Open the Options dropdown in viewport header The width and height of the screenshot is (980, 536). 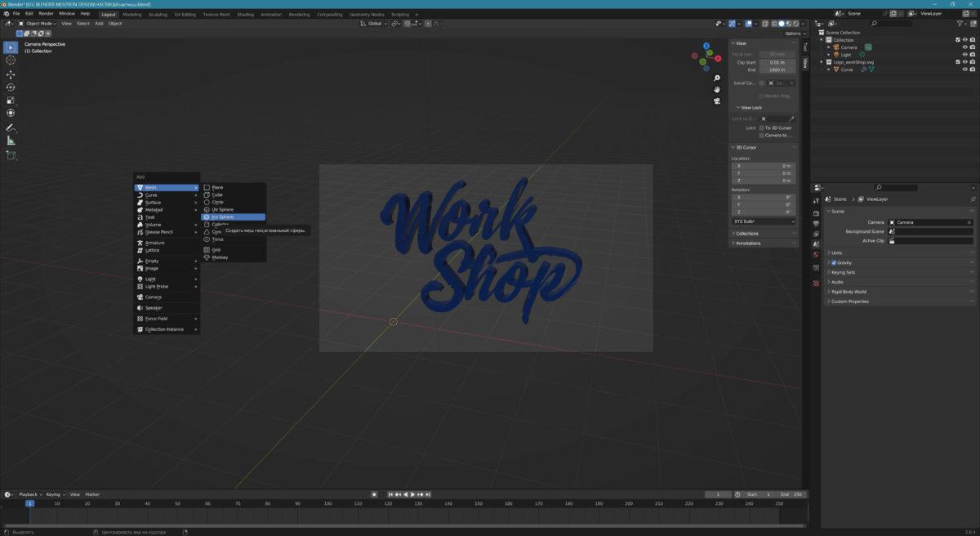pyautogui.click(x=793, y=33)
